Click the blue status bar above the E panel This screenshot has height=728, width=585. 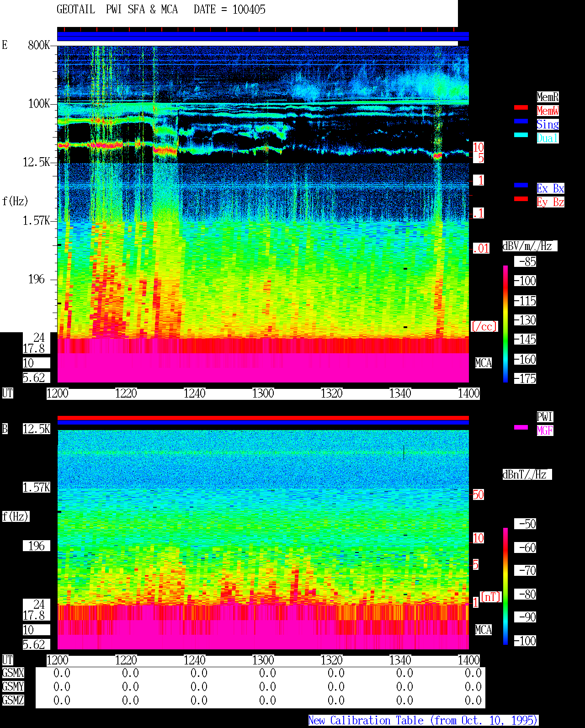(263, 37)
